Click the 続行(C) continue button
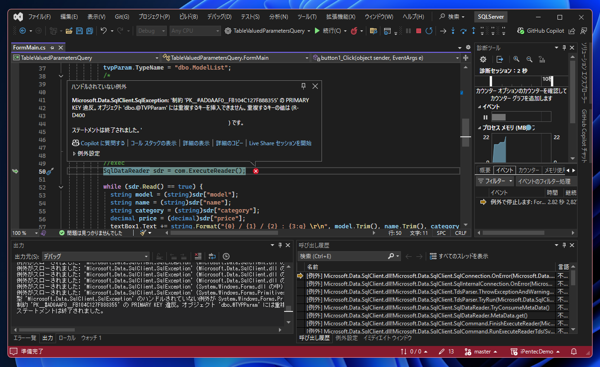 pyautogui.click(x=329, y=31)
